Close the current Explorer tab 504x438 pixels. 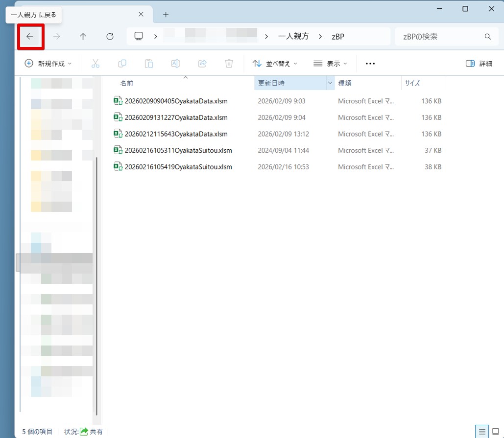point(141,15)
